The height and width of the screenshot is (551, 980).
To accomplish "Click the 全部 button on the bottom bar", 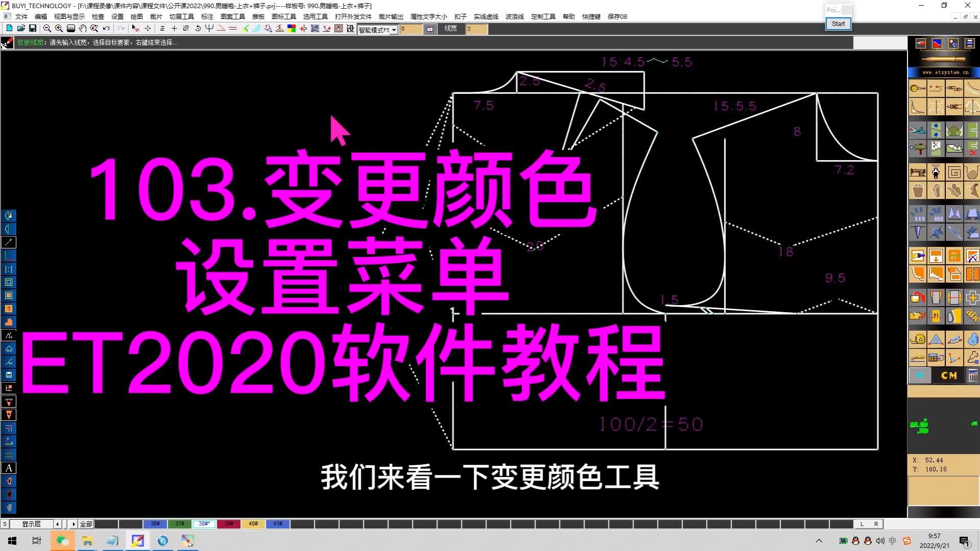I will point(85,524).
